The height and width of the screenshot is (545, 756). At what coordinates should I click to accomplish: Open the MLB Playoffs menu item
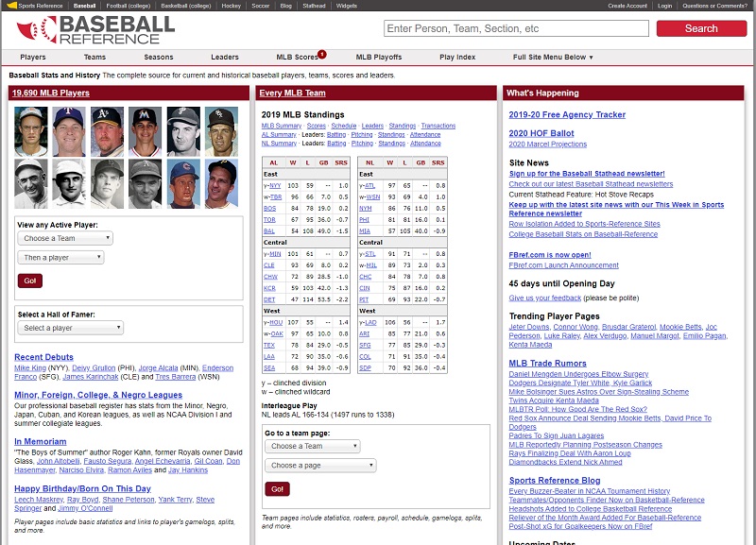click(379, 57)
